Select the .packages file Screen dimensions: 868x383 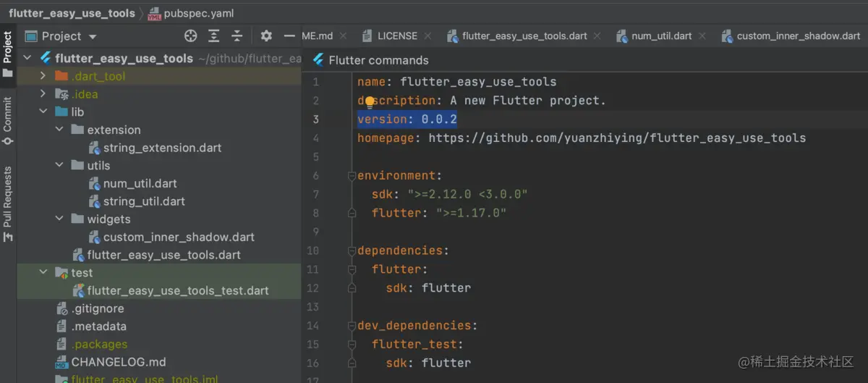click(x=99, y=344)
